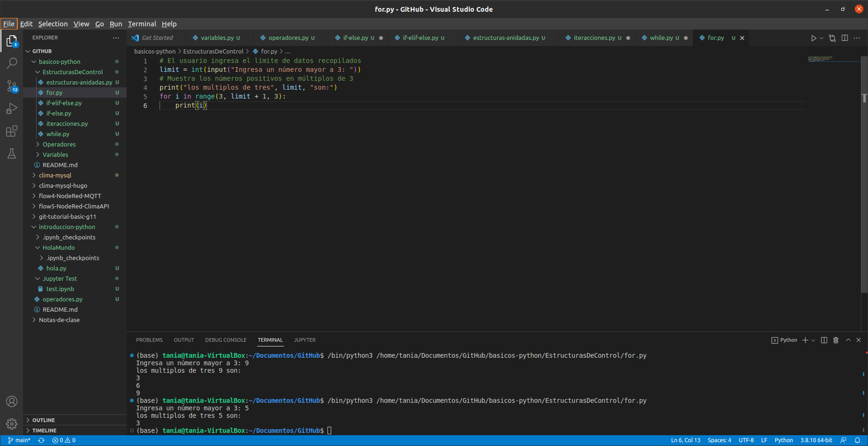Synchronize changes icon in status bar
Viewport: 868px width, 446px height.
click(x=41, y=440)
